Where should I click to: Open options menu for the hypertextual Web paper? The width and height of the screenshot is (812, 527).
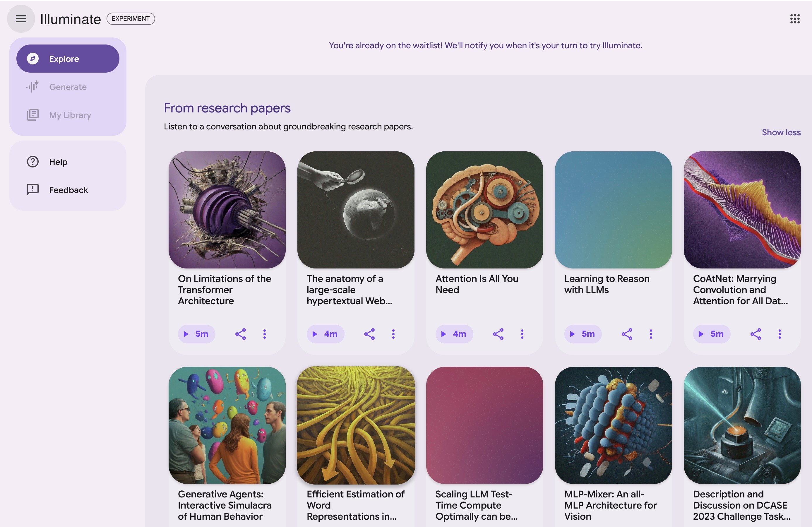tap(393, 334)
